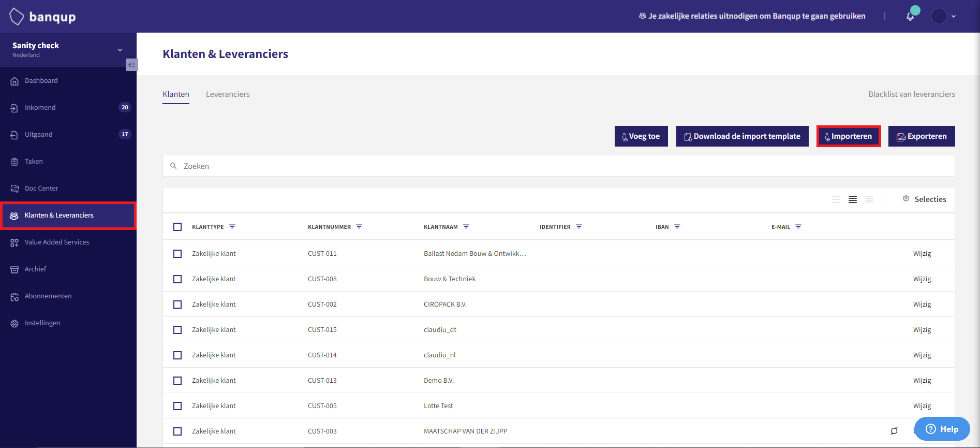This screenshot has height=448, width=980.
Task: Tick the checkbox for CUST-011
Action: pos(177,254)
